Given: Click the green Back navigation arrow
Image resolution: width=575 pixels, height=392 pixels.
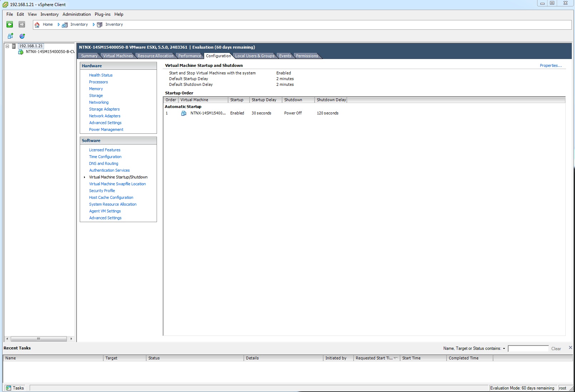Looking at the screenshot, I should tap(10, 24).
